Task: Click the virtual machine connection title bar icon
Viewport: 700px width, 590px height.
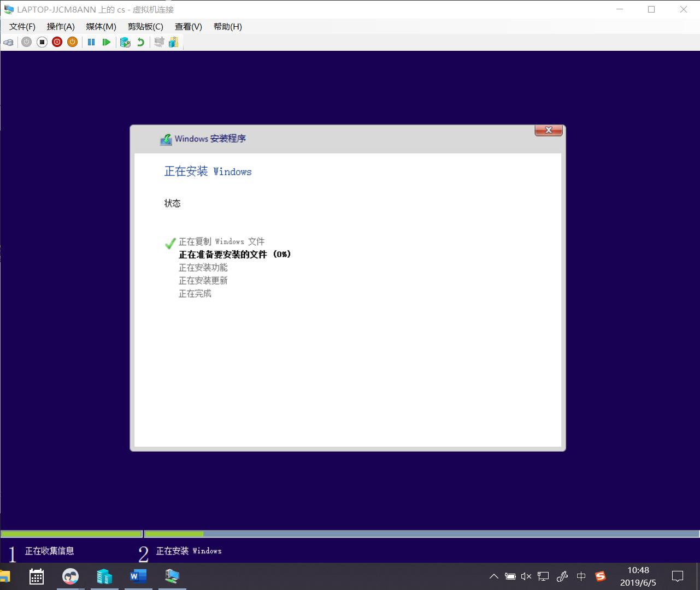Action: 9,9
